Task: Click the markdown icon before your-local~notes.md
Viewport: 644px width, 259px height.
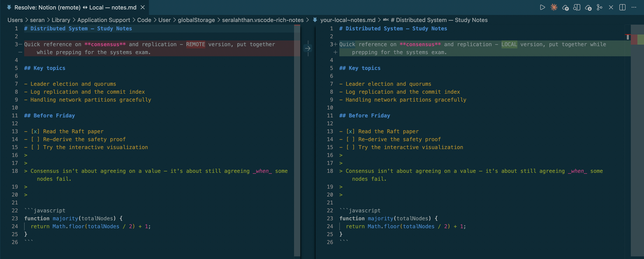Action: tap(315, 20)
